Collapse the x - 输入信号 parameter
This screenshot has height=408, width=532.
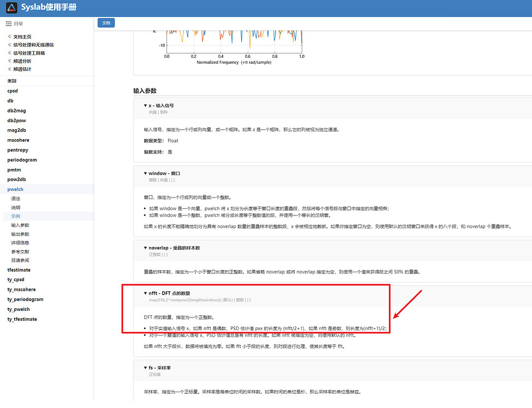(x=146, y=105)
